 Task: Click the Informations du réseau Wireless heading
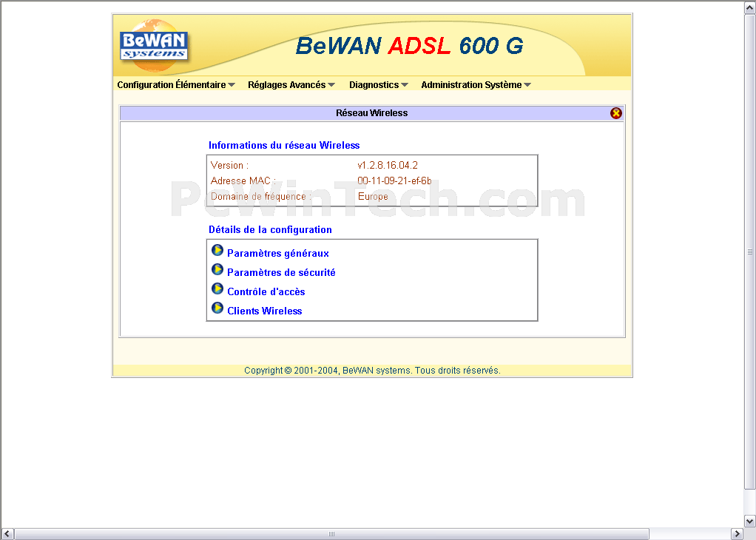(284, 145)
